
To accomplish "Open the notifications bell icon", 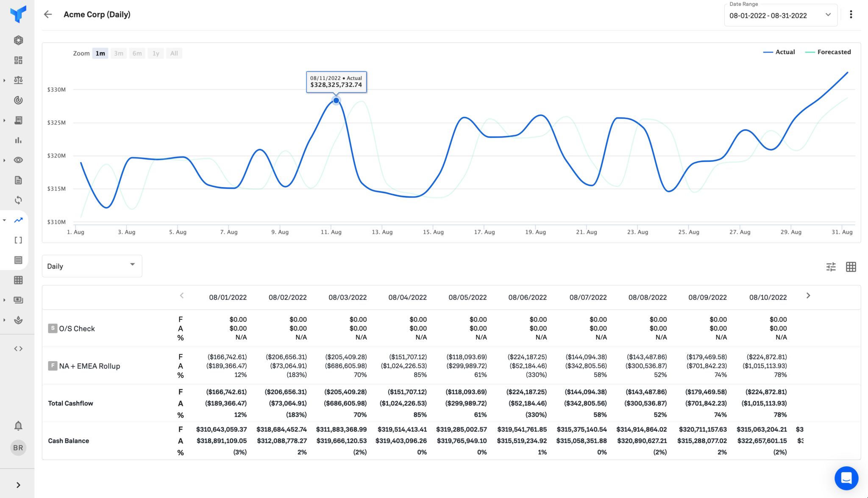I will [18, 426].
